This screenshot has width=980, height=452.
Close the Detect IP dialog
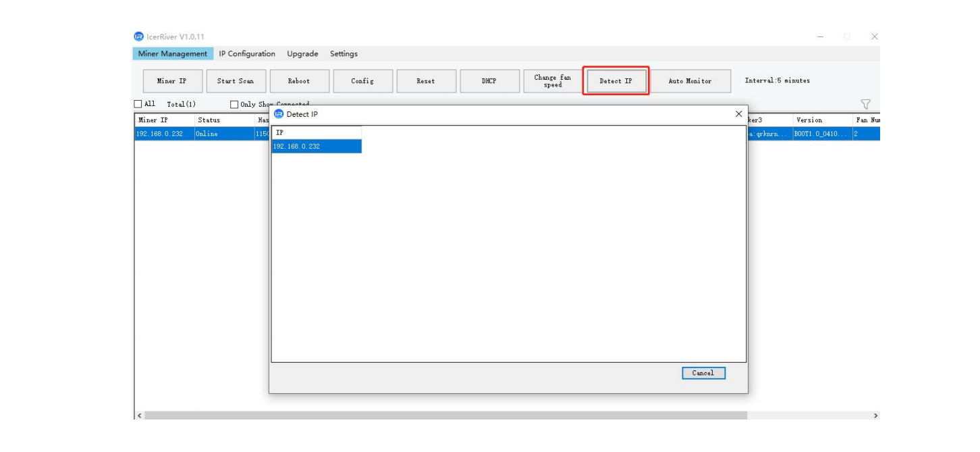(x=738, y=114)
